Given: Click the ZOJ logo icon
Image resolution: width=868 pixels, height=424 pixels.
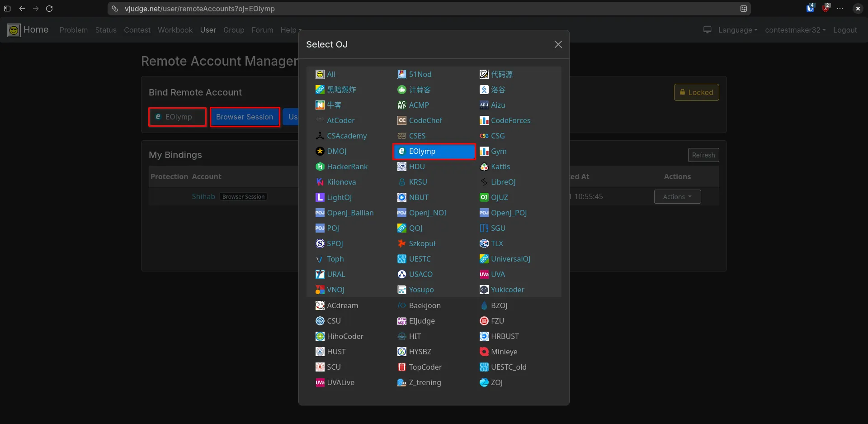Looking at the screenshot, I should [x=484, y=382].
